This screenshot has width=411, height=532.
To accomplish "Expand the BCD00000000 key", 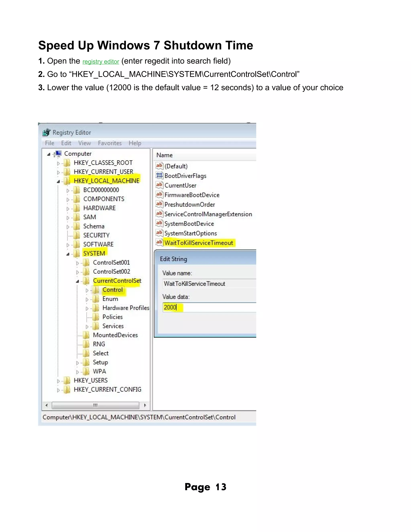I will [68, 191].
